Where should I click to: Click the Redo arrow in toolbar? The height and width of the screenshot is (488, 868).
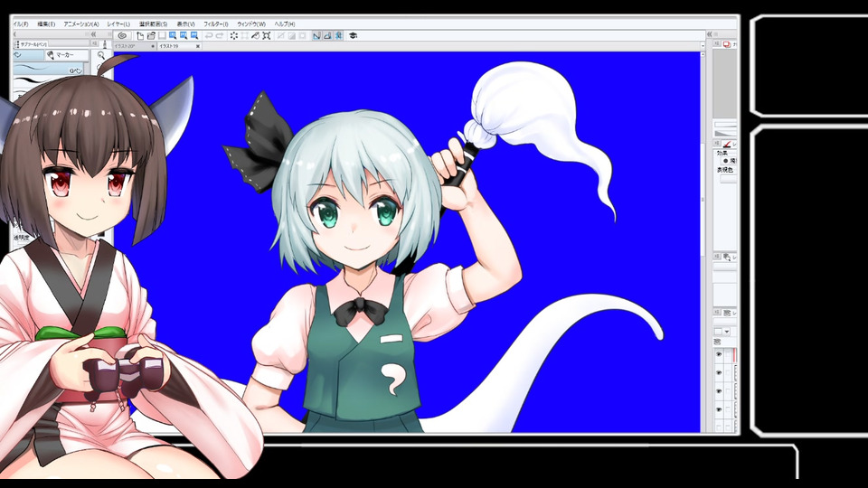220,35
